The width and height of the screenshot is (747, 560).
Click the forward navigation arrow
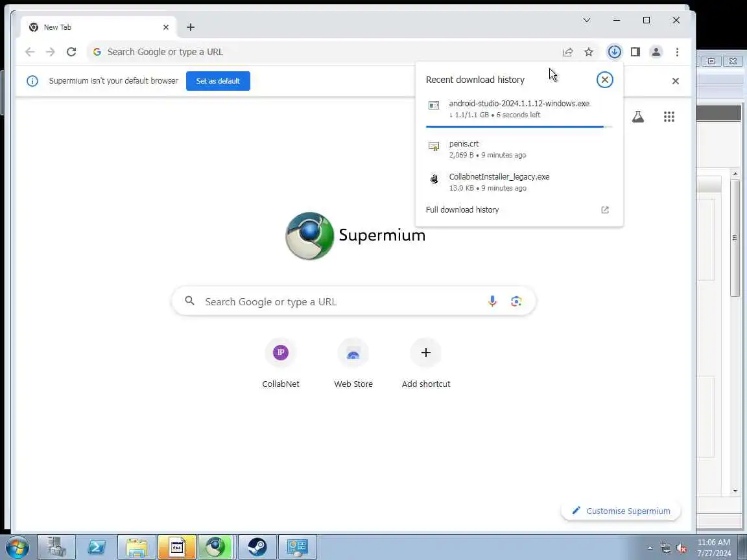pos(51,52)
